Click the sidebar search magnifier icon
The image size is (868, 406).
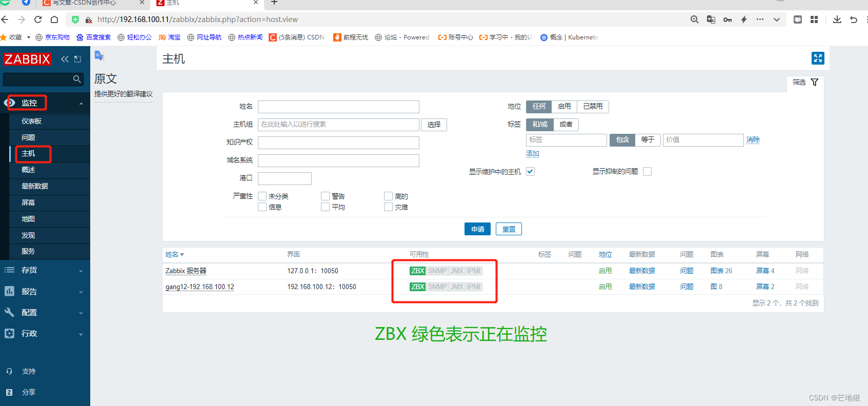coord(77,79)
